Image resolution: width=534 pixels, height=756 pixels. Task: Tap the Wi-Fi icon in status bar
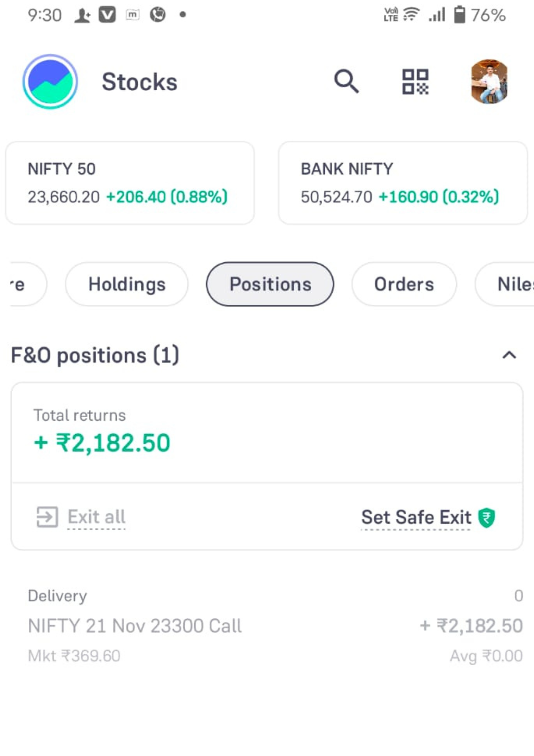411,14
